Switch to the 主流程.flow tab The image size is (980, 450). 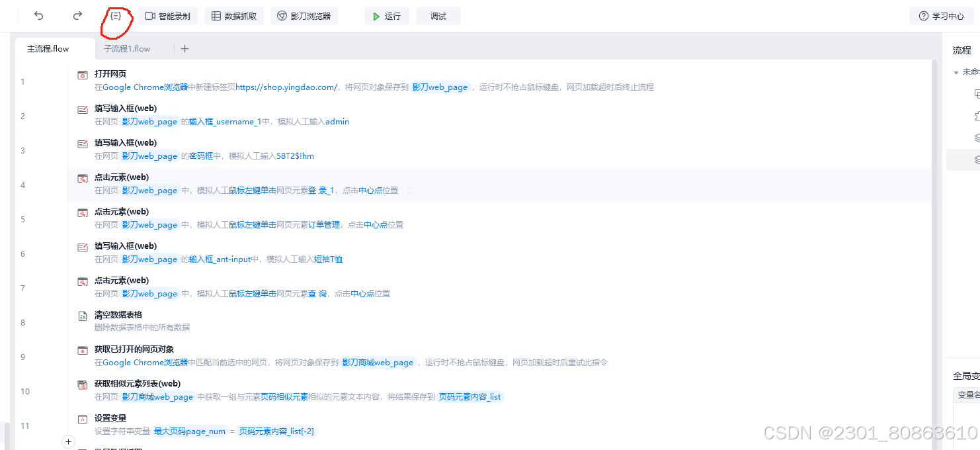coord(48,49)
